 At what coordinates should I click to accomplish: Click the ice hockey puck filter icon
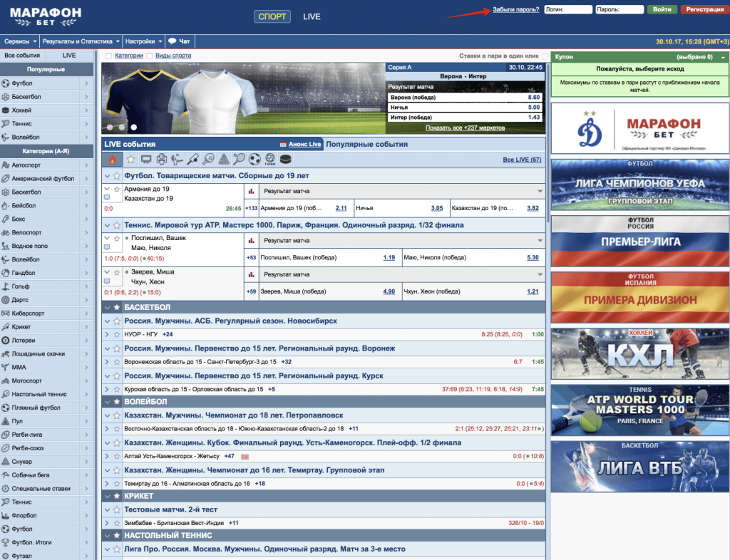pyautogui.click(x=286, y=159)
